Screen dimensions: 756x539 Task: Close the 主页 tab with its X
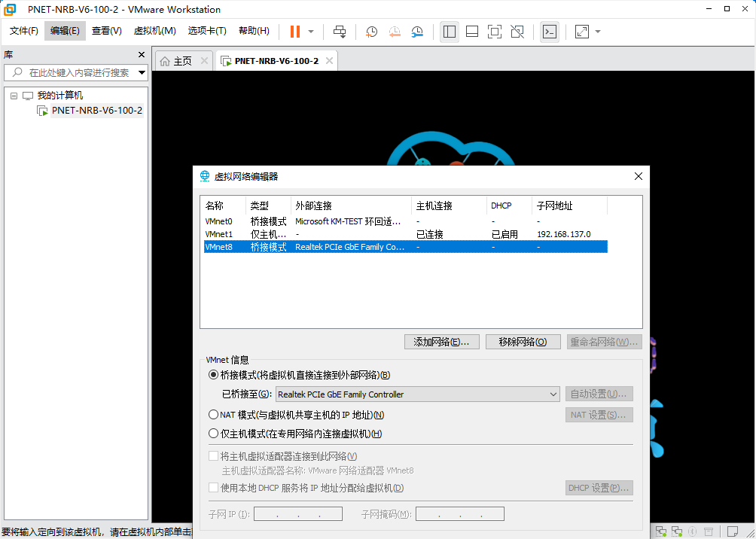(204, 61)
